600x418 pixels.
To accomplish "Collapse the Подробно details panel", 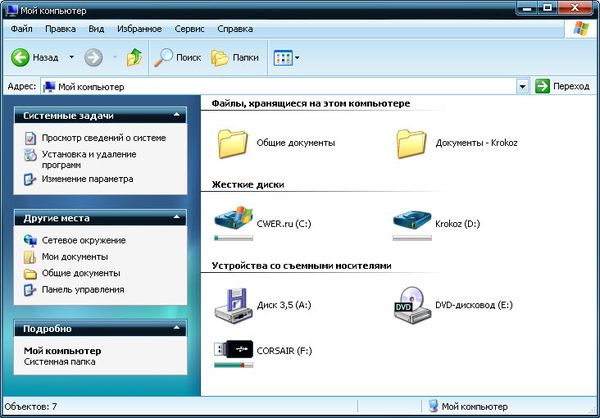I will tap(176, 329).
